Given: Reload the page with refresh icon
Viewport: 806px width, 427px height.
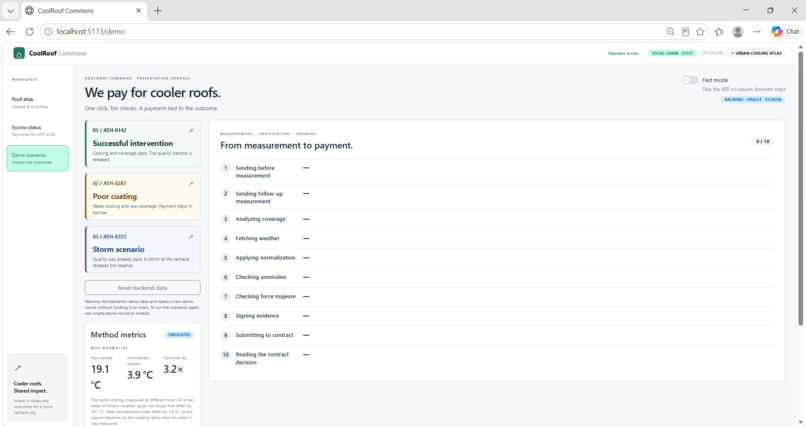Looking at the screenshot, I should [29, 31].
